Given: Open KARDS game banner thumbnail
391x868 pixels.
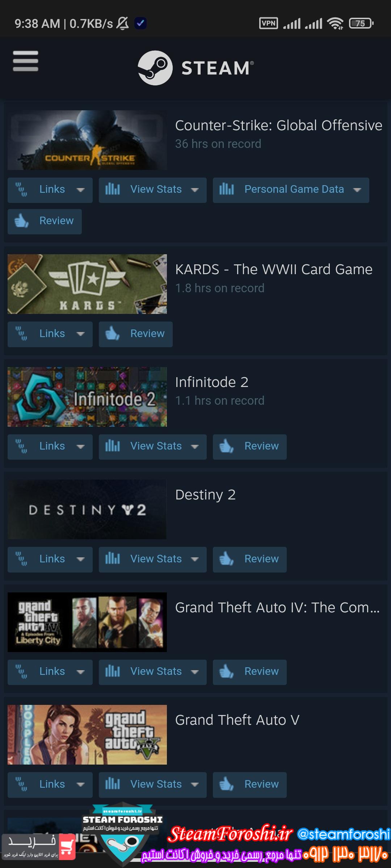Looking at the screenshot, I should click(x=87, y=284).
